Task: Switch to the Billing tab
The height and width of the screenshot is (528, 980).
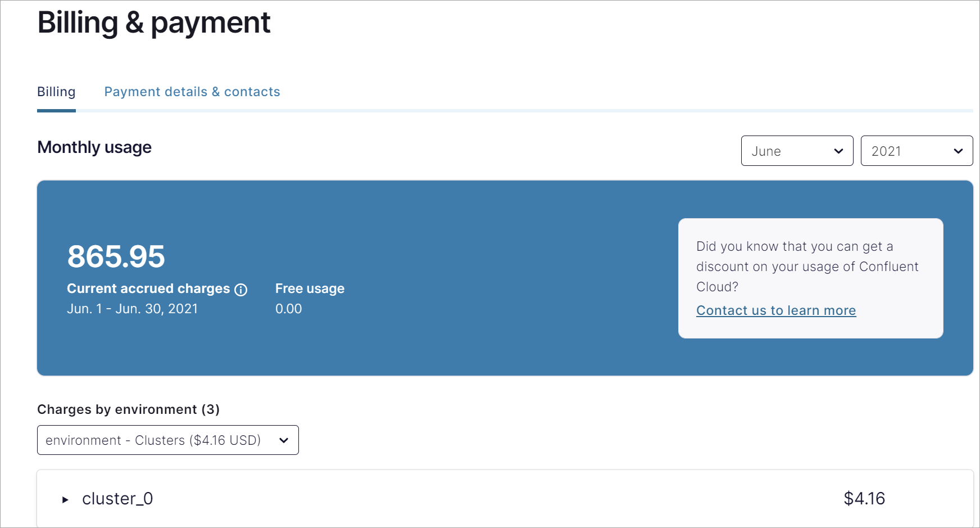Action: 56,92
